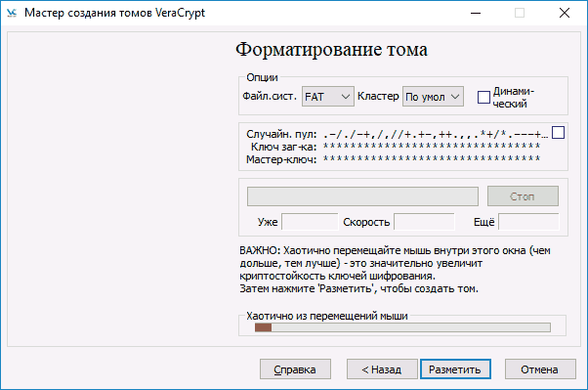Click the Уже value field
The height and width of the screenshot is (390, 588).
tap(310, 222)
